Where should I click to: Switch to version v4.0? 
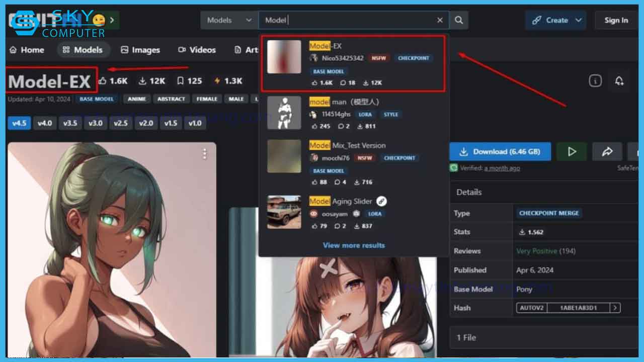[x=45, y=123]
